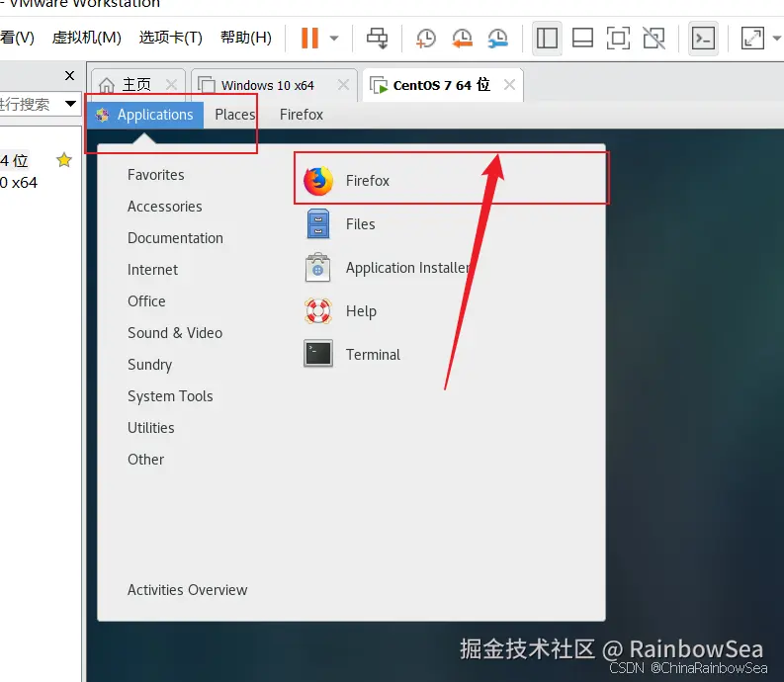Select the Accessories category
Screen dimensions: 784x682
[x=164, y=207]
